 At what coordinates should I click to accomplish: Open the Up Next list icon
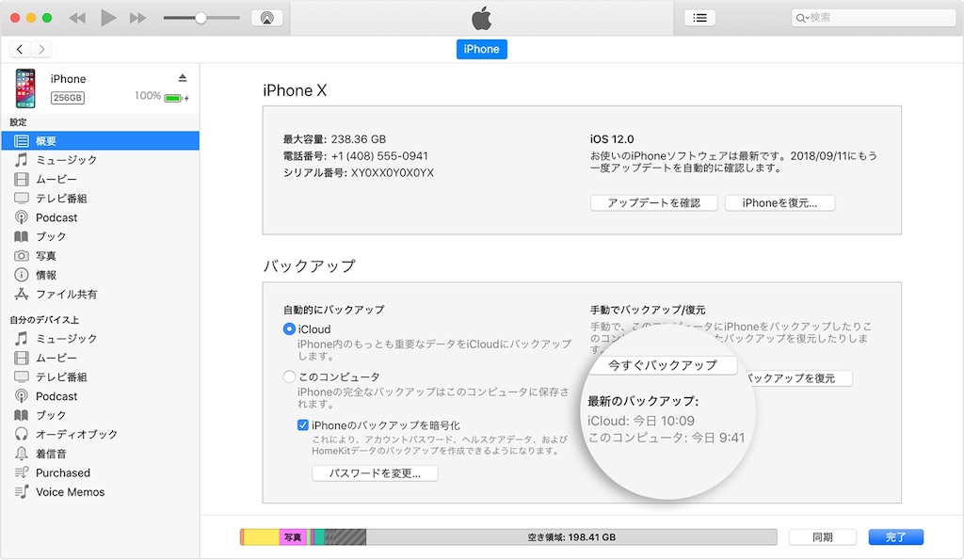699,18
